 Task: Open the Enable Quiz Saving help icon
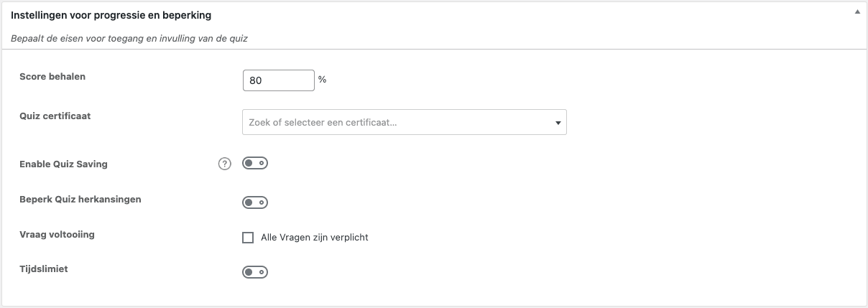click(x=225, y=164)
